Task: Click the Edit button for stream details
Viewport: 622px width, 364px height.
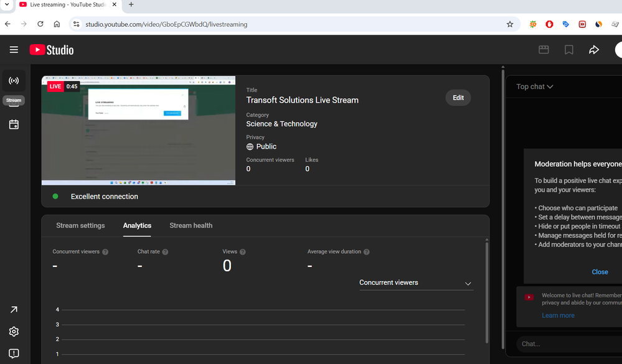Action: 458,98
